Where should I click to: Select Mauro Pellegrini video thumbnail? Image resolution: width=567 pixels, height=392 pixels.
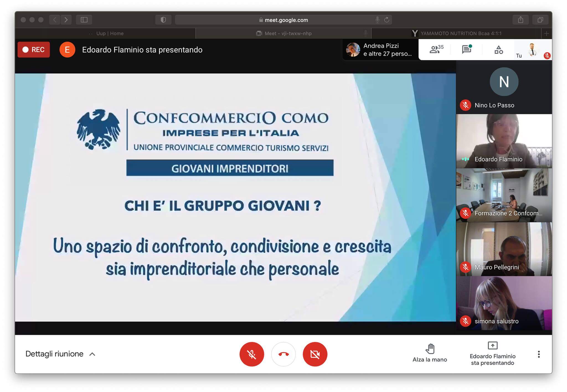pos(504,249)
